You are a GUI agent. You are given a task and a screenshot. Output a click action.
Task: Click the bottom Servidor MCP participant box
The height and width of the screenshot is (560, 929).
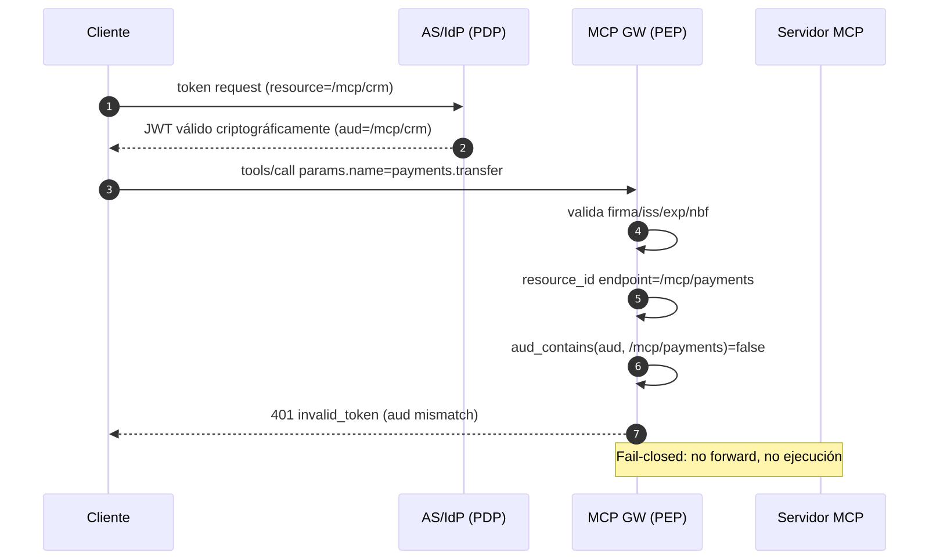coord(820,522)
